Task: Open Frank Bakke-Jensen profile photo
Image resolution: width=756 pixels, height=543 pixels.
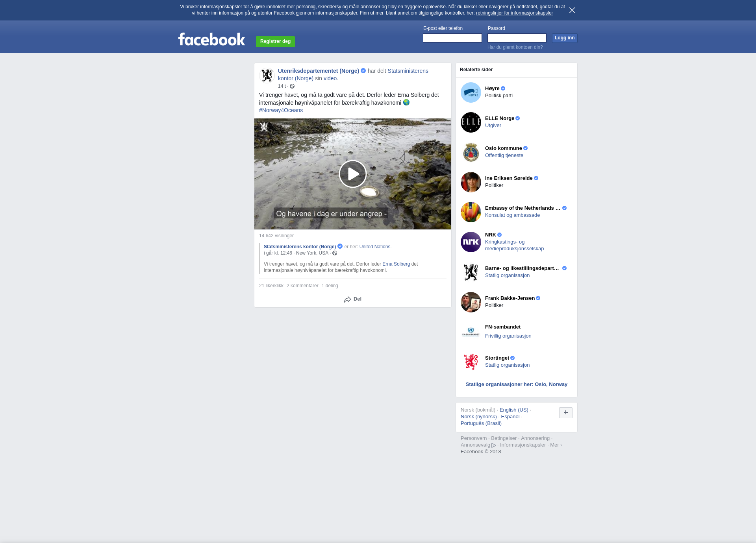Action: (x=471, y=302)
